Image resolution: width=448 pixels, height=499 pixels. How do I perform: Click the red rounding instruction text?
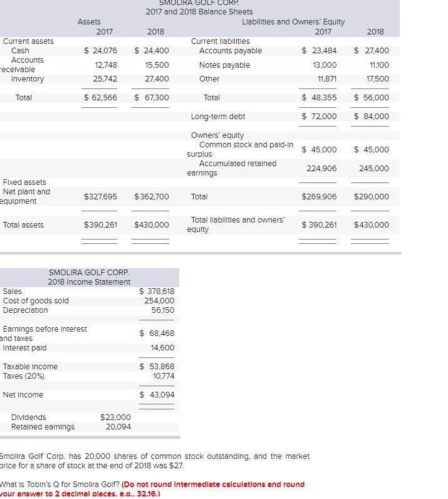[x=152, y=489]
